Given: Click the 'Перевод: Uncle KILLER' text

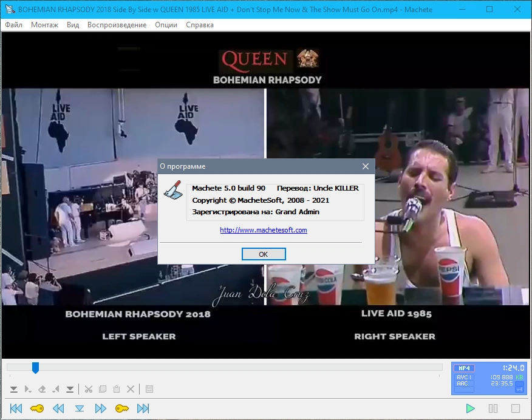Looking at the screenshot, I should [318, 188].
